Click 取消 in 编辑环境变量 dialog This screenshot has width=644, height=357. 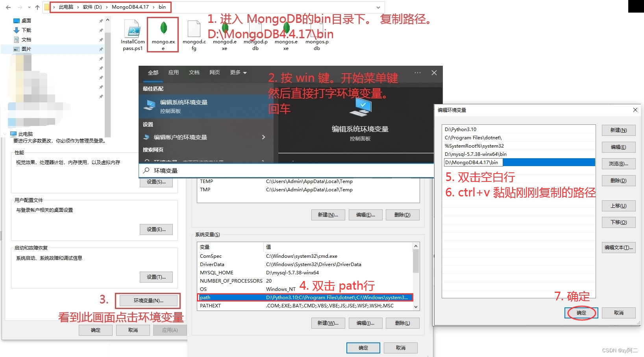click(618, 313)
